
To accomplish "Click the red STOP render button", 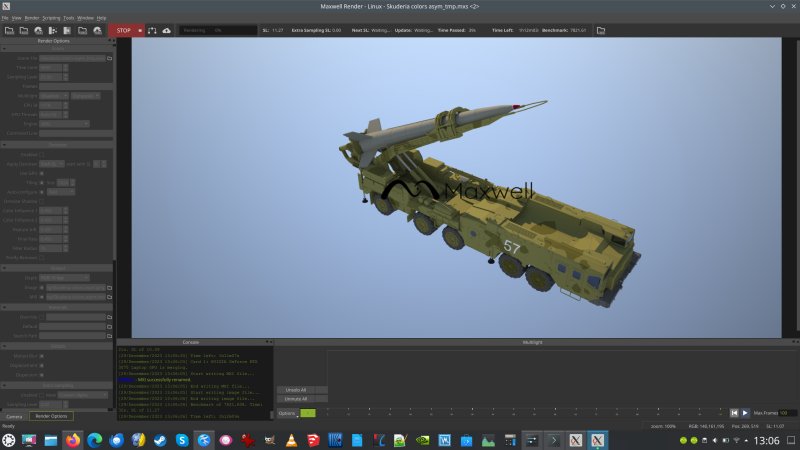I will tap(123, 31).
